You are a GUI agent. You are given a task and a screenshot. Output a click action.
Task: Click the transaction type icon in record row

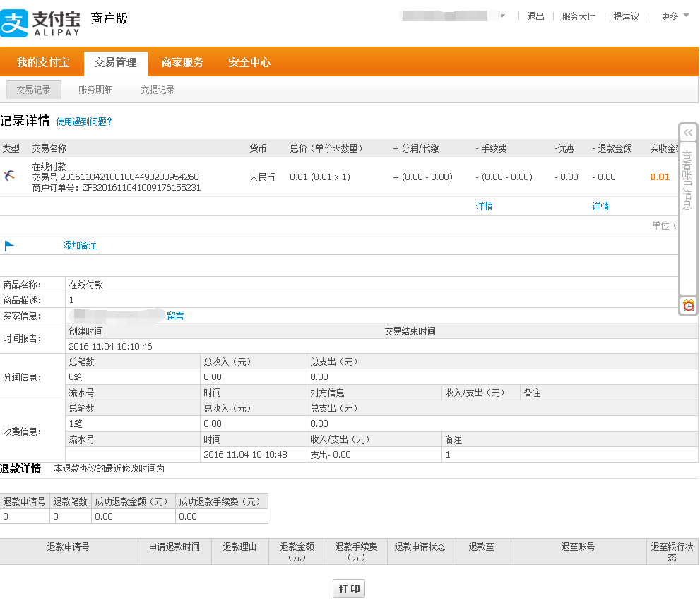pyautogui.click(x=9, y=176)
